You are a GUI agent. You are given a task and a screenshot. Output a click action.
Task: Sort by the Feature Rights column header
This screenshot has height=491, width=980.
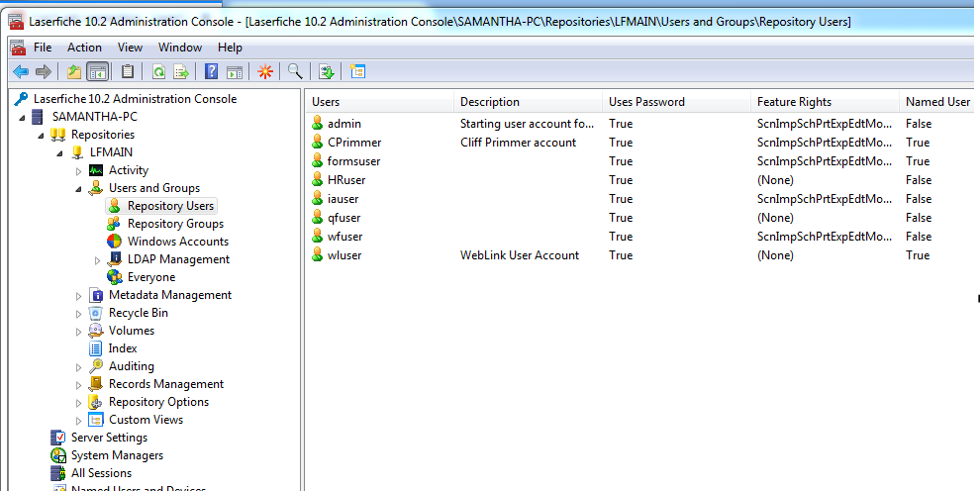point(825,102)
